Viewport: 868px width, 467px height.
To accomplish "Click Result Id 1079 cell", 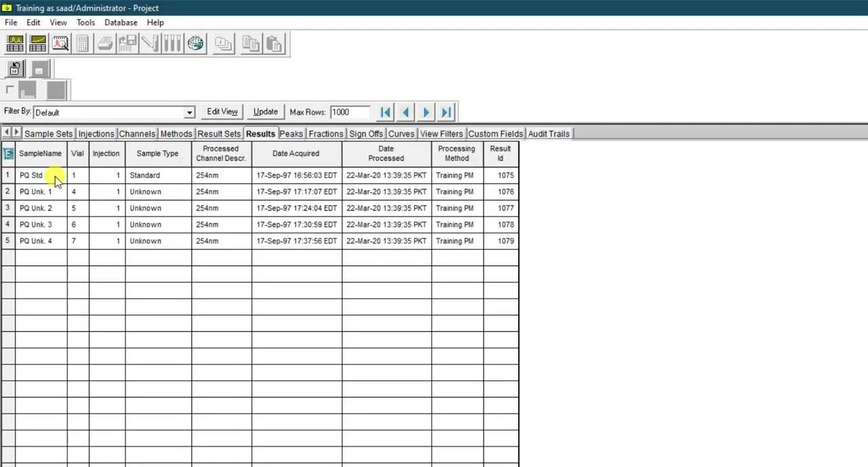I will click(x=501, y=241).
